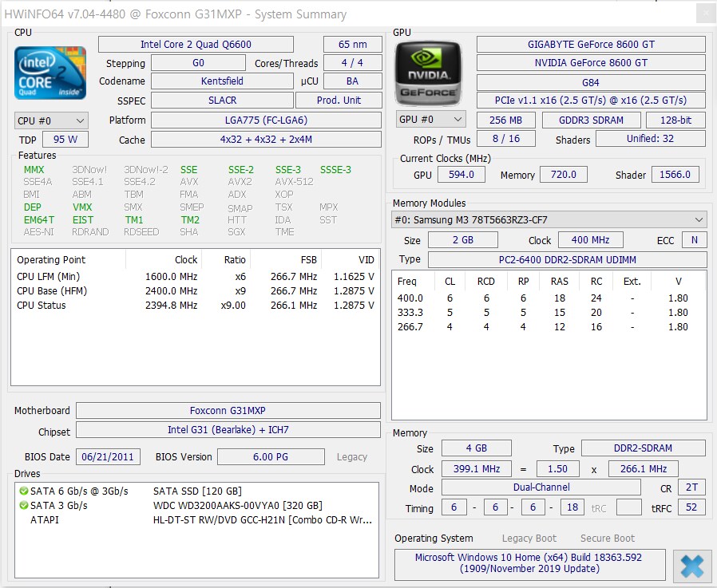
Task: Select the SLACR SSPEC field
Action: (x=222, y=100)
